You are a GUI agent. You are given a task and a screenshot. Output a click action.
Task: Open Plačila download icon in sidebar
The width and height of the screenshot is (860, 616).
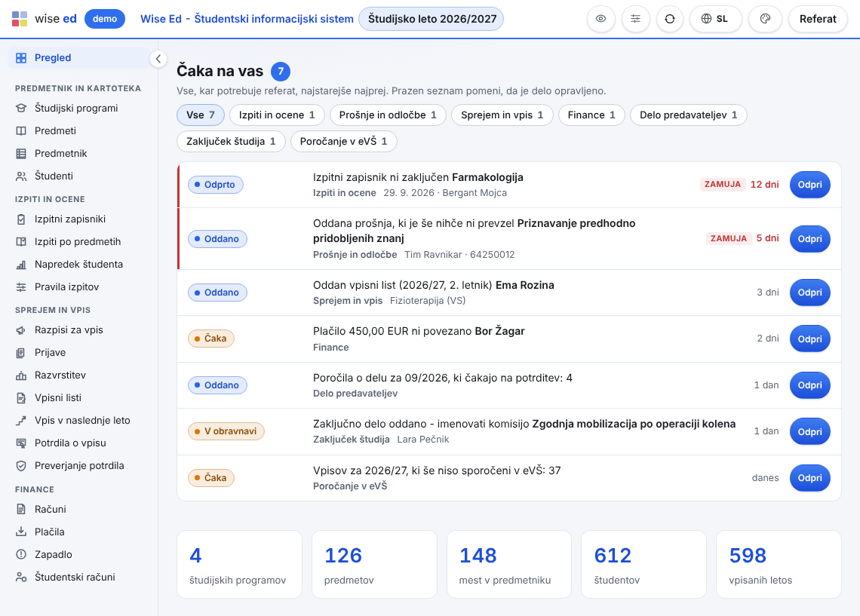[21, 532]
